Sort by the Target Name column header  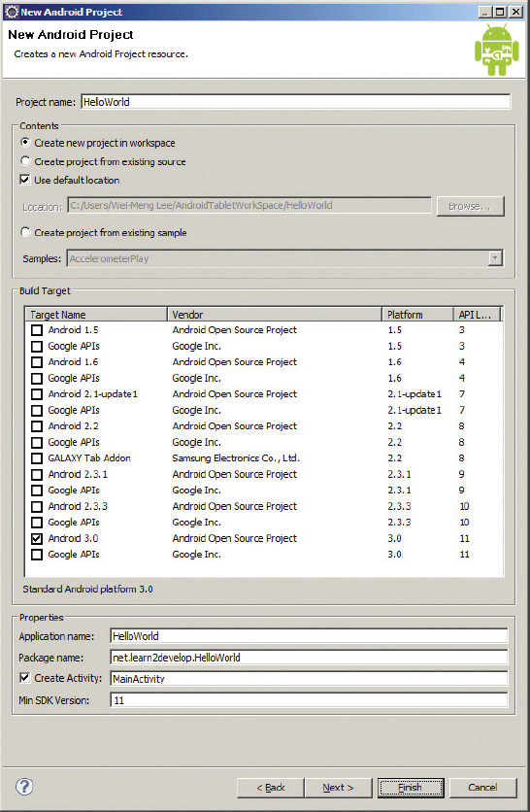click(96, 315)
